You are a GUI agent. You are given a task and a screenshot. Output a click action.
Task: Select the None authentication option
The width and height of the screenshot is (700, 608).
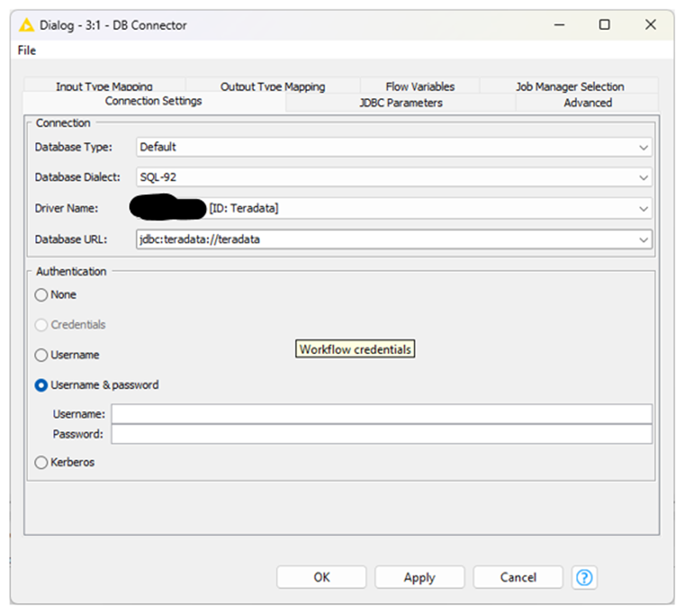point(41,295)
